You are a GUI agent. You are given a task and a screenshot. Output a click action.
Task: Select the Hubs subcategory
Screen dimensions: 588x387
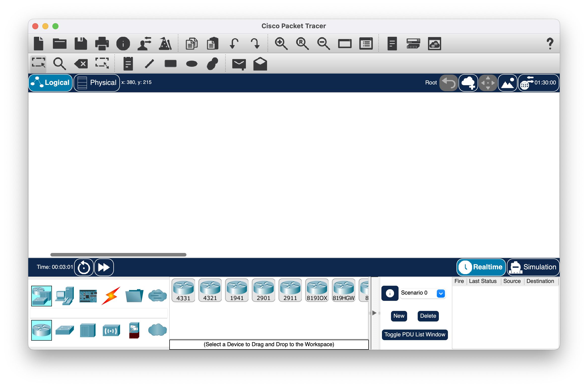click(x=88, y=330)
